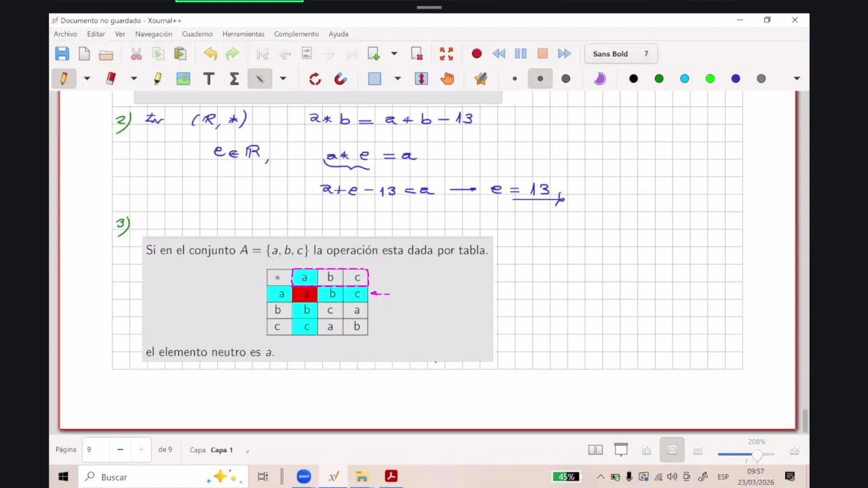Expand the eraser options dropdown

tap(134, 79)
